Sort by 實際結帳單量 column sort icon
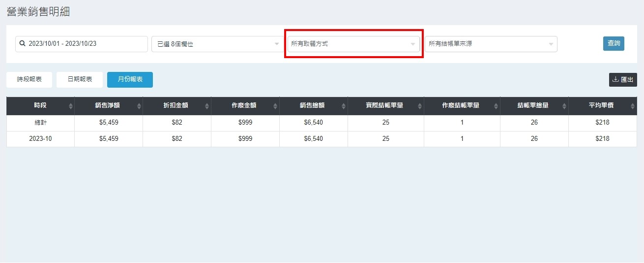This screenshot has height=263, width=644. point(420,106)
